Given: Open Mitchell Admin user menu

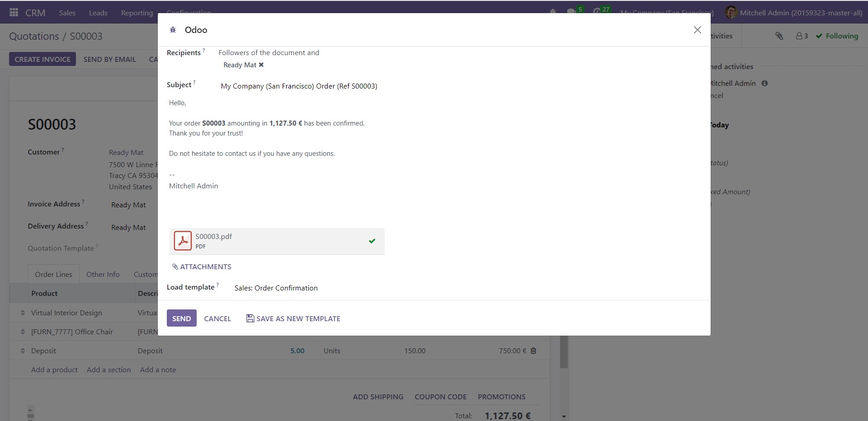Looking at the screenshot, I should [793, 13].
